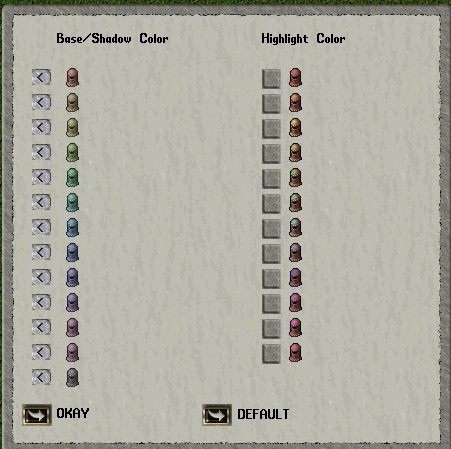
Task: Click the first red highlight hood icon
Action: 295,77
